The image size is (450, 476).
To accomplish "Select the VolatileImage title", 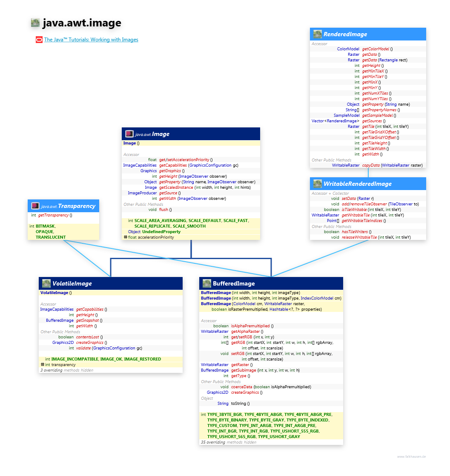I will click(x=72, y=283).
